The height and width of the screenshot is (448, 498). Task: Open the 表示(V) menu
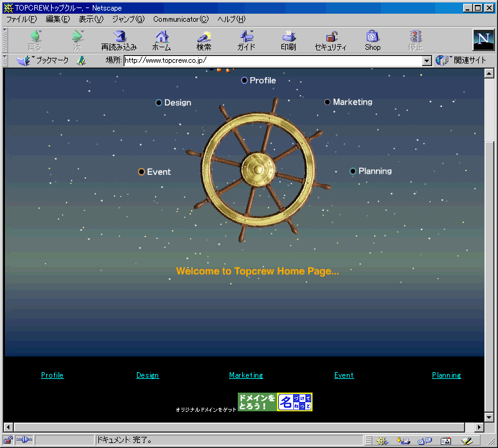91,19
